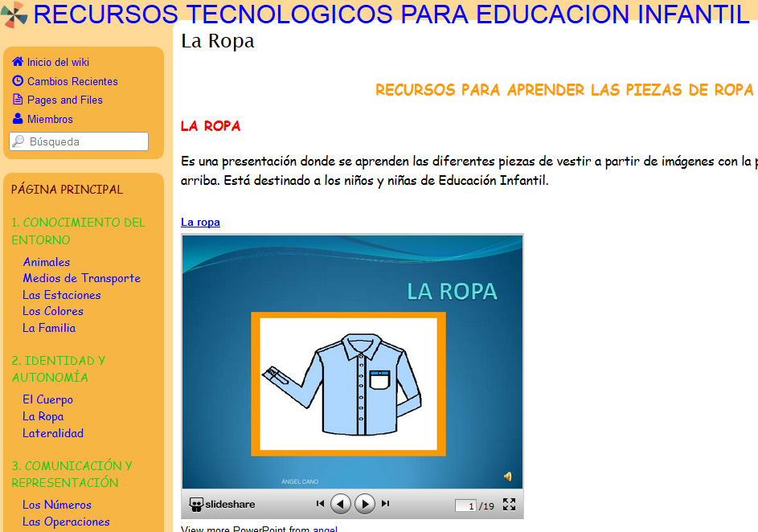758x532 pixels.
Task: Skip to the last slide
Action: pos(385,503)
